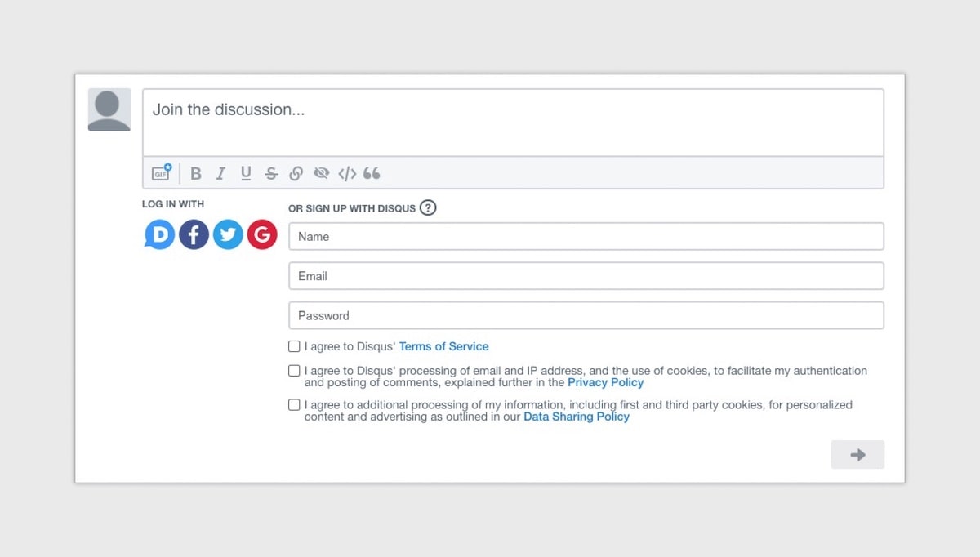Log in with Disqus icon

click(x=159, y=234)
